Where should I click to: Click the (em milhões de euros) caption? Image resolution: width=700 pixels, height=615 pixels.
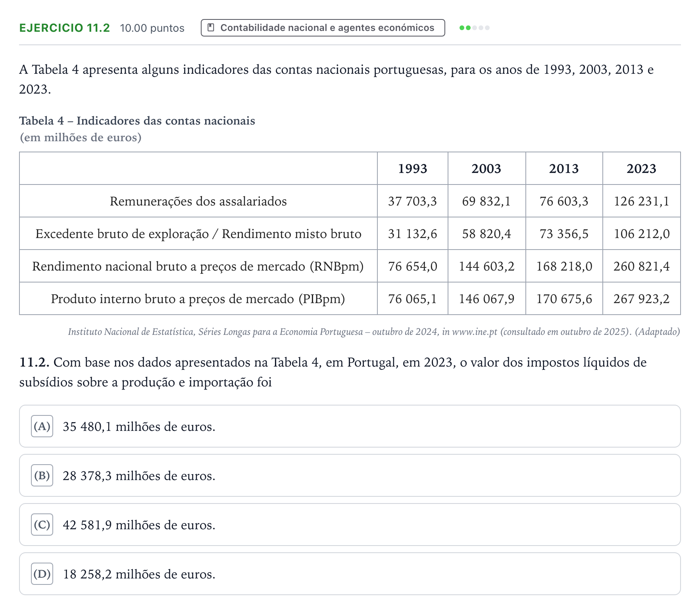pos(81,137)
